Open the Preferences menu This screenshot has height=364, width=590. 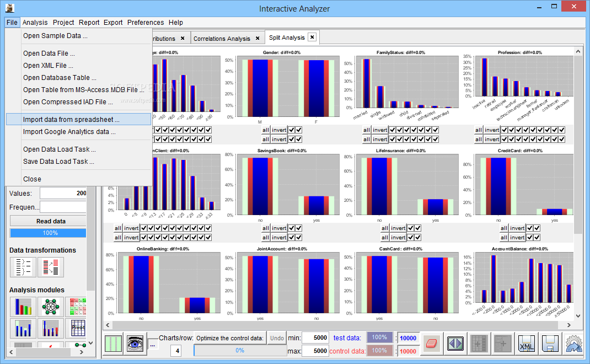point(146,23)
